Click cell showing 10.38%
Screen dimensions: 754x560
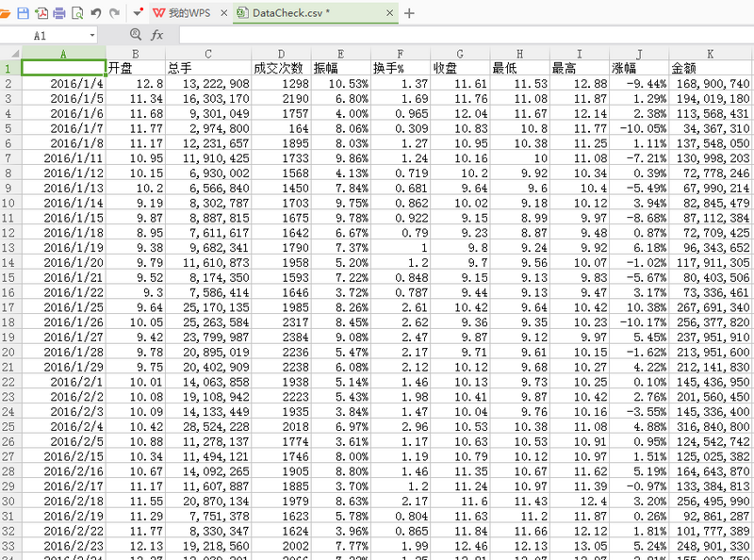639,307
